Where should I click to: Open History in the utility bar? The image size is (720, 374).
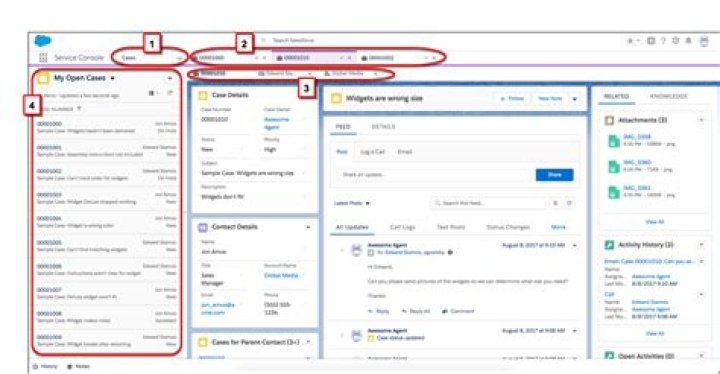[x=45, y=367]
